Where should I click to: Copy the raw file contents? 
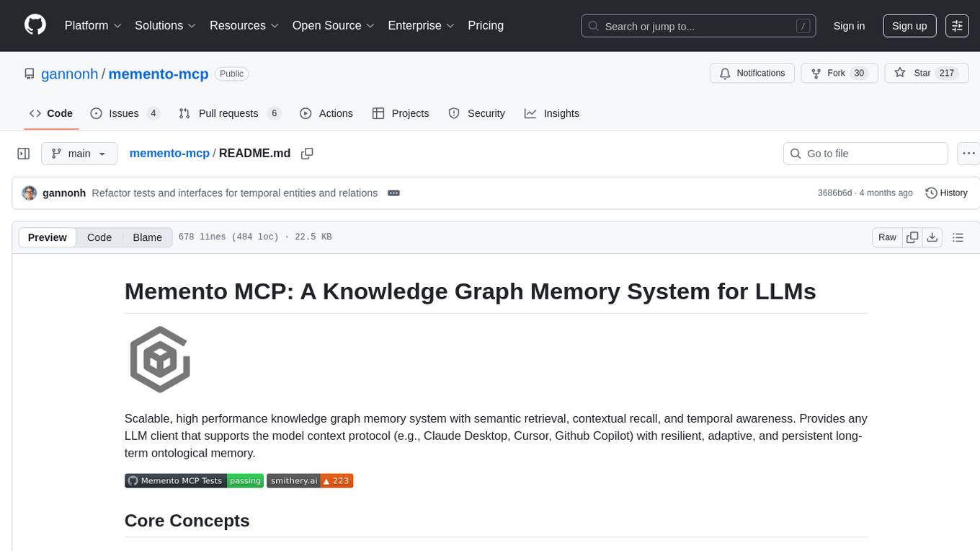tap(912, 237)
